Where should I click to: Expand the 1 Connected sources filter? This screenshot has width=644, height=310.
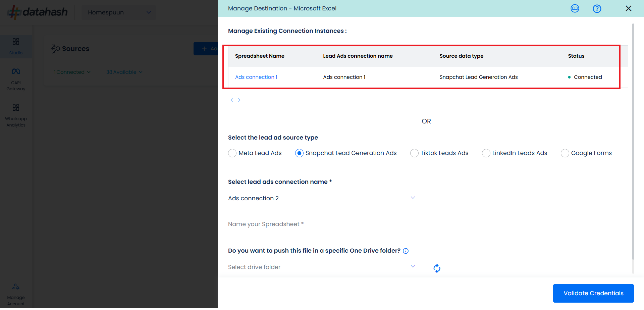click(x=72, y=72)
